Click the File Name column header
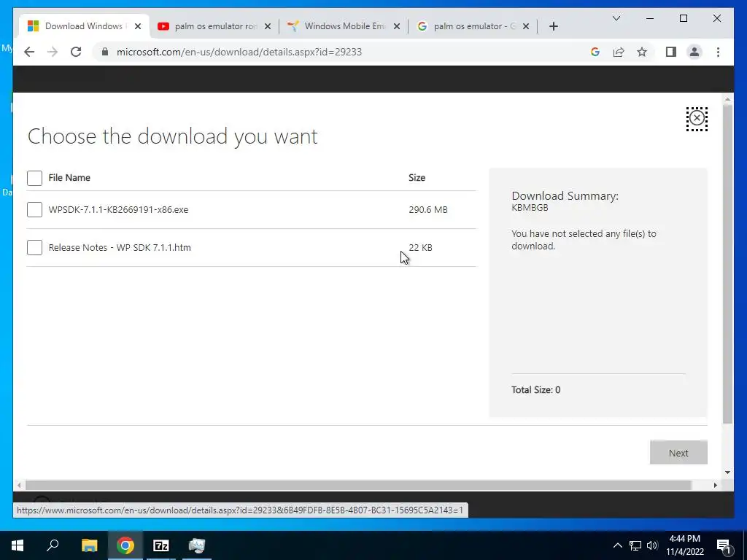The width and height of the screenshot is (747, 560). [x=69, y=178]
